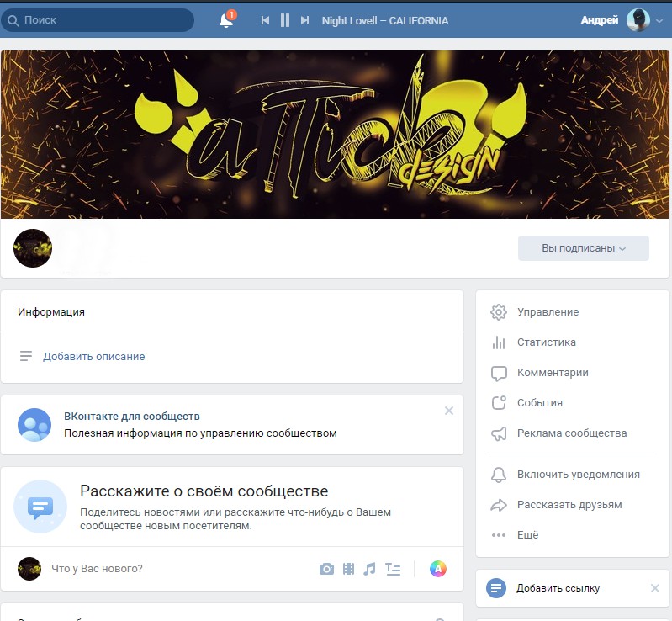Open the Комментарии menu item
The image size is (672, 621).
click(x=553, y=373)
